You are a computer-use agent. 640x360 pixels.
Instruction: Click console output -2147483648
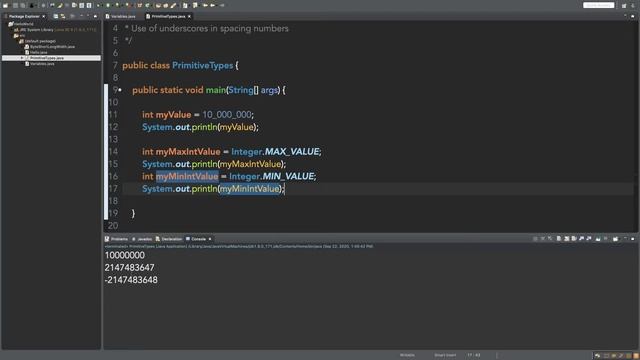tap(131, 280)
